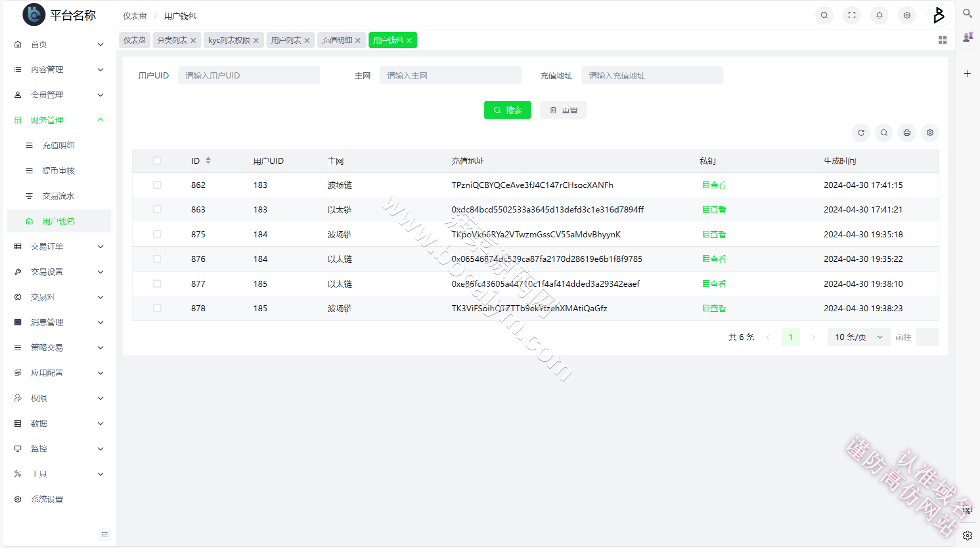
Task: Open the tab grid menu icon
Action: pyautogui.click(x=942, y=40)
